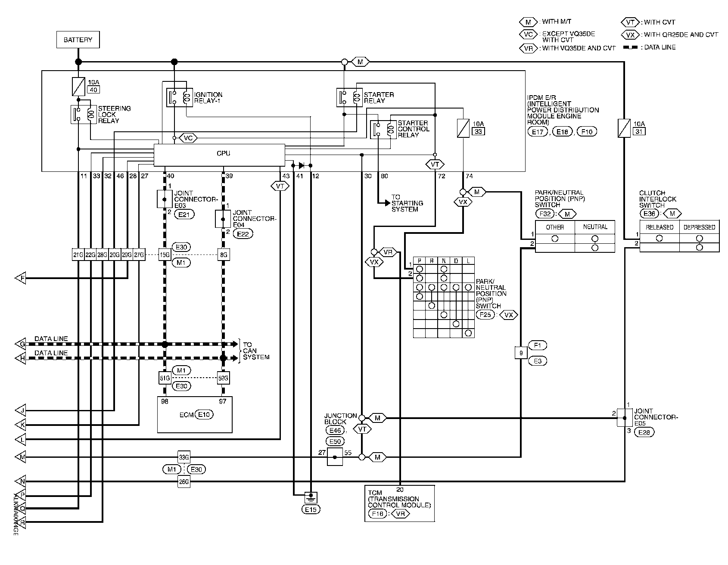Click the TCM Transmission Control Module box
Screen dimensions: 728x565
point(399,503)
